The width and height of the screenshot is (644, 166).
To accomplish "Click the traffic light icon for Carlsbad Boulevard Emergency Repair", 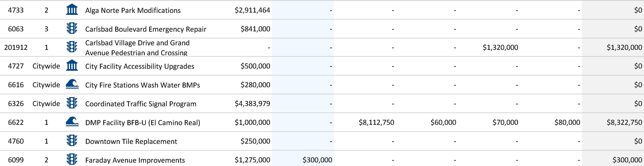I will point(72,28).
